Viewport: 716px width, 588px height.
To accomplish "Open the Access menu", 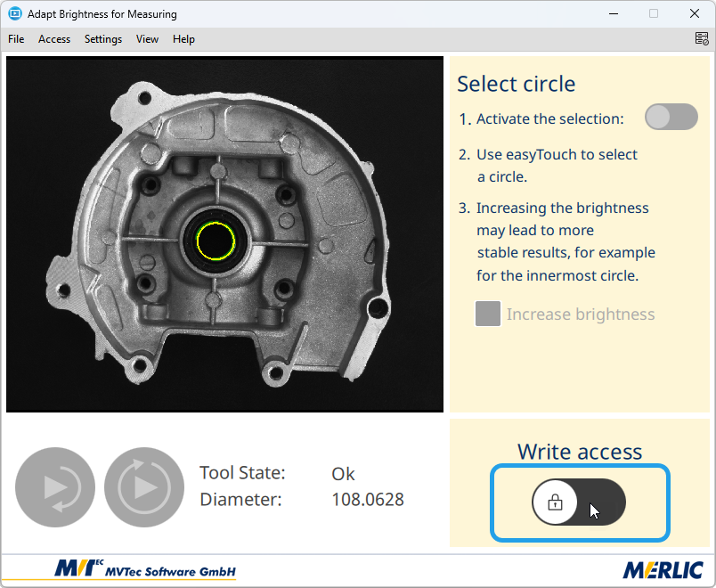I will click(54, 39).
